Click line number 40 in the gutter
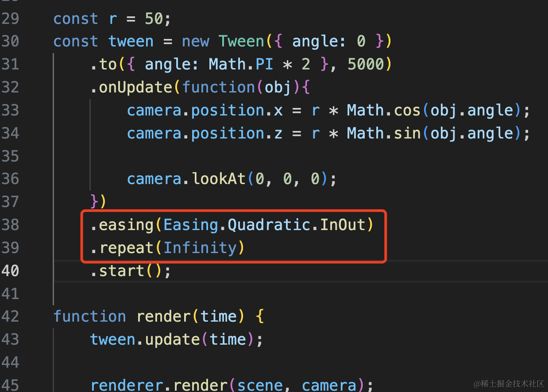Image resolution: width=548 pixels, height=392 pixels. 10,270
